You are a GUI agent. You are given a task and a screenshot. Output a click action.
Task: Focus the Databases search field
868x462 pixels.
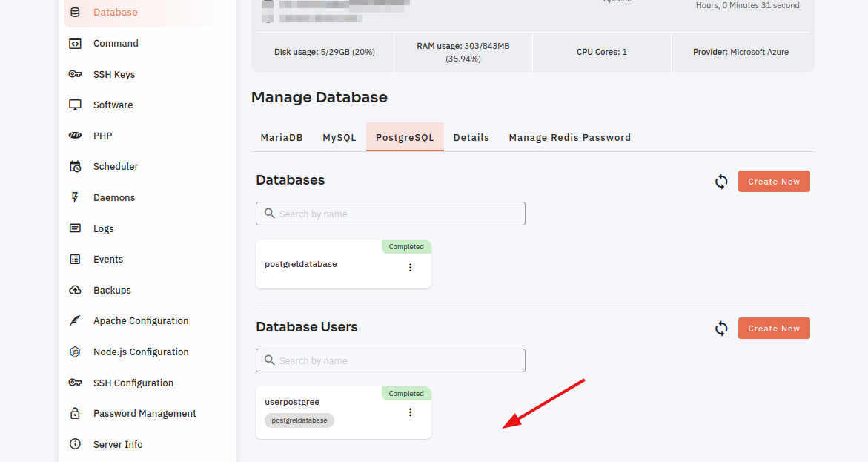(391, 214)
